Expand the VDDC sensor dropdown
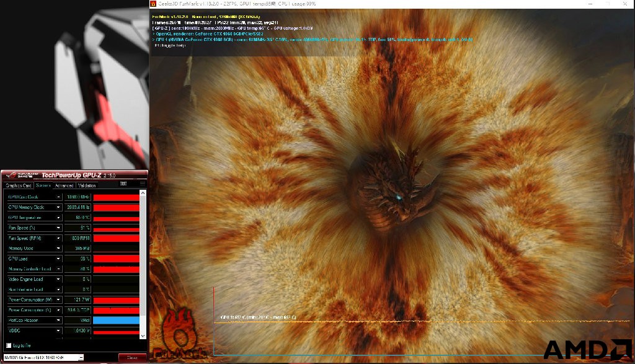Image resolution: width=635 pixels, height=364 pixels. 58,331
